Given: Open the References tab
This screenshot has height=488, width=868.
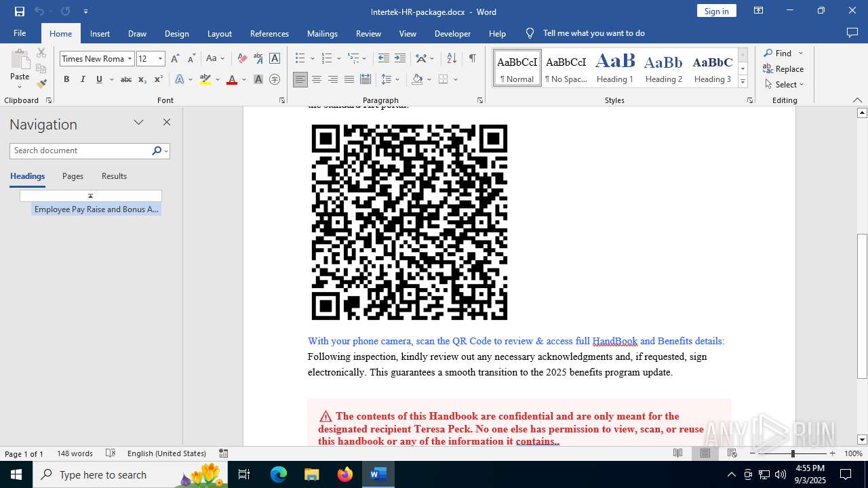Looking at the screenshot, I should (269, 33).
